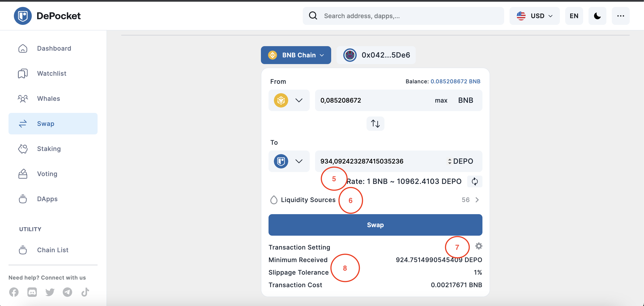This screenshot has width=644, height=306.
Task: Click the DePocket shield logo
Action: [23, 16]
